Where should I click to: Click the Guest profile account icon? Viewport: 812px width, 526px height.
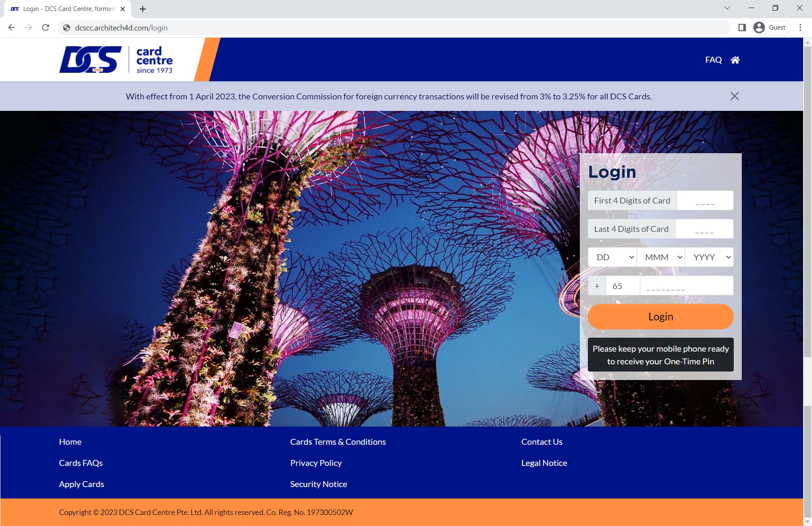tap(759, 27)
